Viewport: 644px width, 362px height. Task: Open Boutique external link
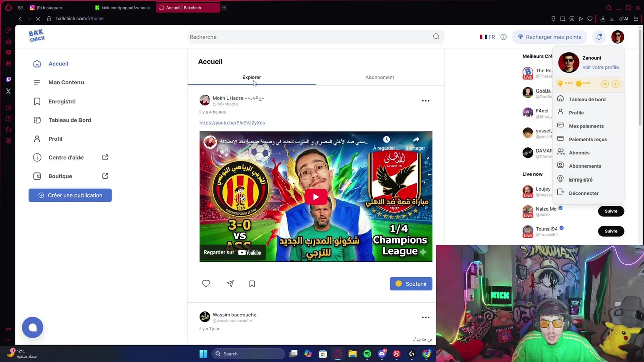(x=71, y=176)
